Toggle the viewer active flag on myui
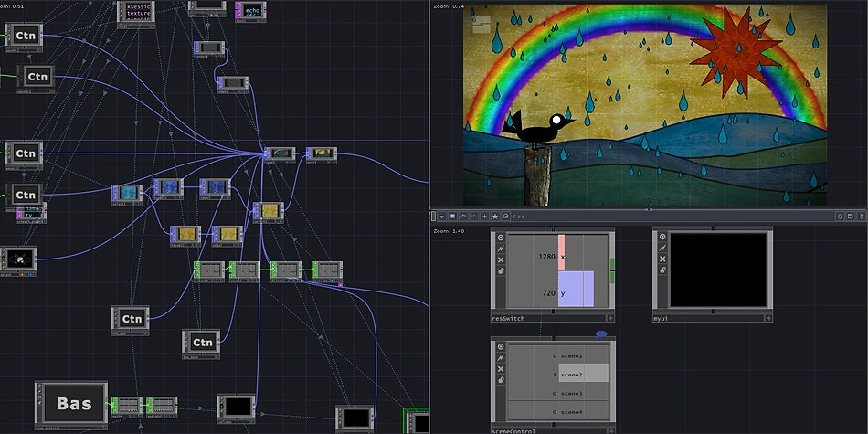Viewport: 868px width, 434px height. (x=662, y=238)
